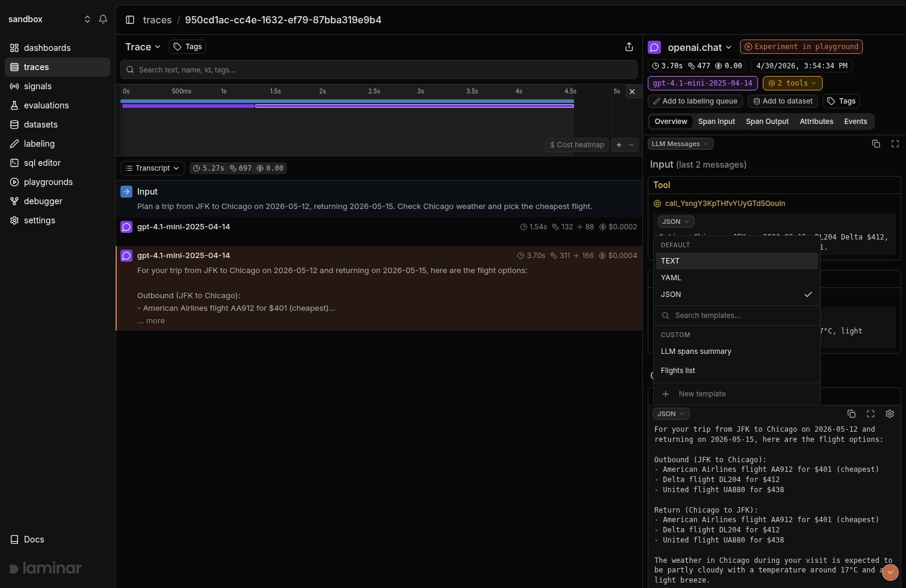Click the call_YsngY3KpTHfvYUyGTd5Oouln tool call ID
The image size is (906, 588).
point(724,204)
